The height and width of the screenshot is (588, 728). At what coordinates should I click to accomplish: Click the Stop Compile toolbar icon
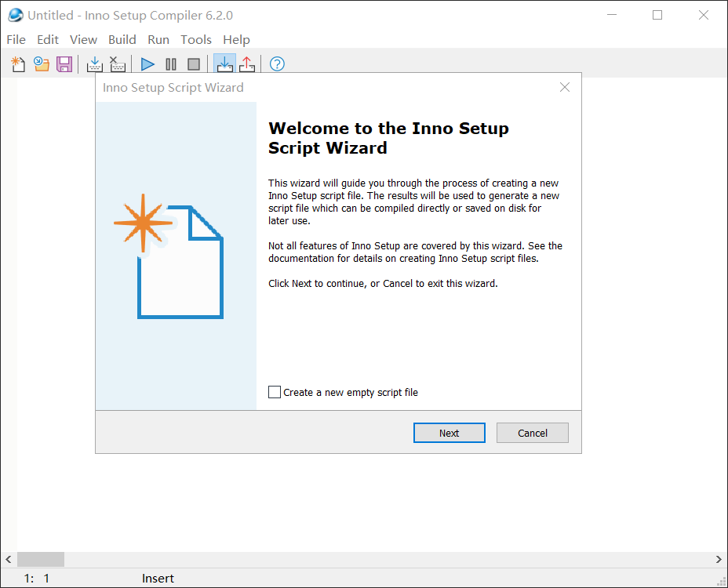118,64
